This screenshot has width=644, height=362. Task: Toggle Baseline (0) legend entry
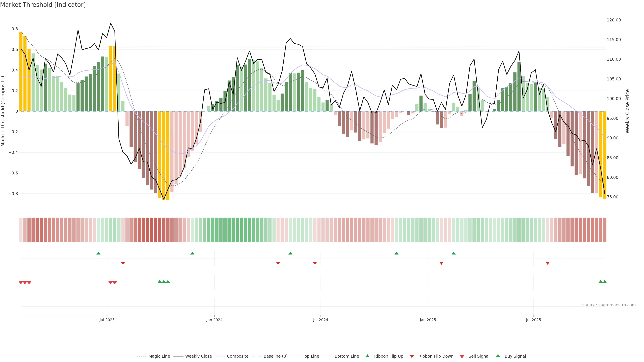pyautogui.click(x=275, y=356)
